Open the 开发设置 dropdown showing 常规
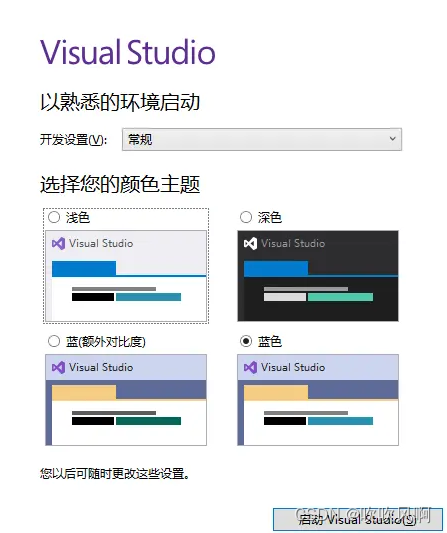Screen dimensions: 447x533 262,139
